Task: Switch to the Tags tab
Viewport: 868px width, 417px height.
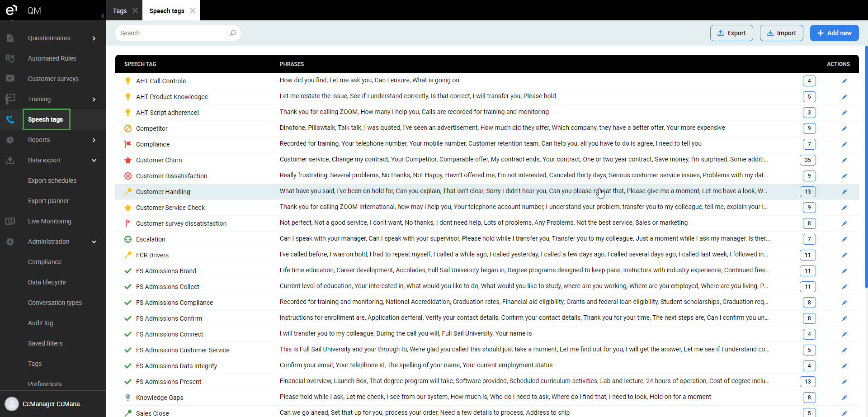Action: point(120,11)
